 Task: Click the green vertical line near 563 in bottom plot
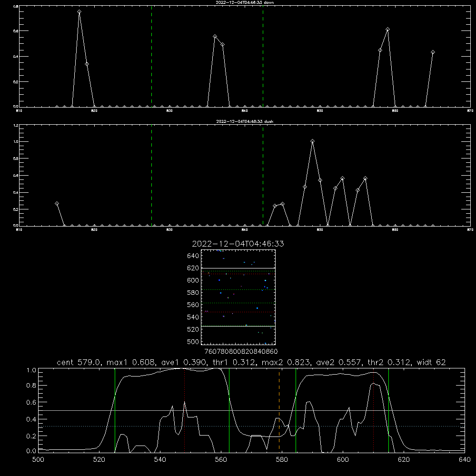[229, 410]
